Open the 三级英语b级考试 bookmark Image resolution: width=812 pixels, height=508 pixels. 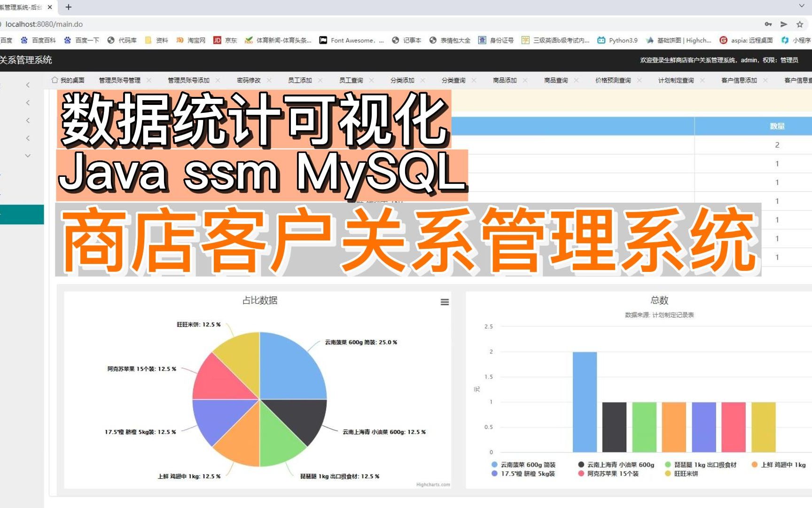[555, 40]
